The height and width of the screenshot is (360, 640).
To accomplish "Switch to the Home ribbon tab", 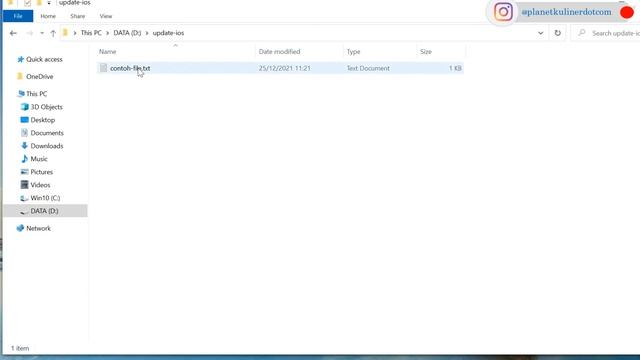I will 48,16.
